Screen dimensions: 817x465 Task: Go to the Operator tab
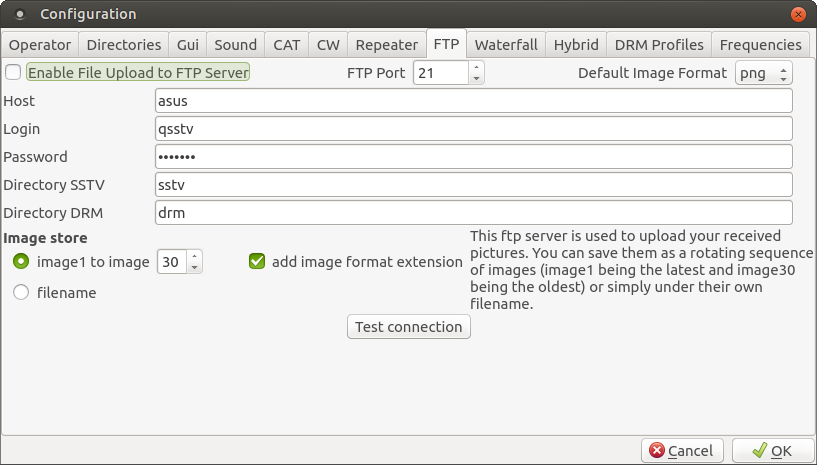pos(40,45)
